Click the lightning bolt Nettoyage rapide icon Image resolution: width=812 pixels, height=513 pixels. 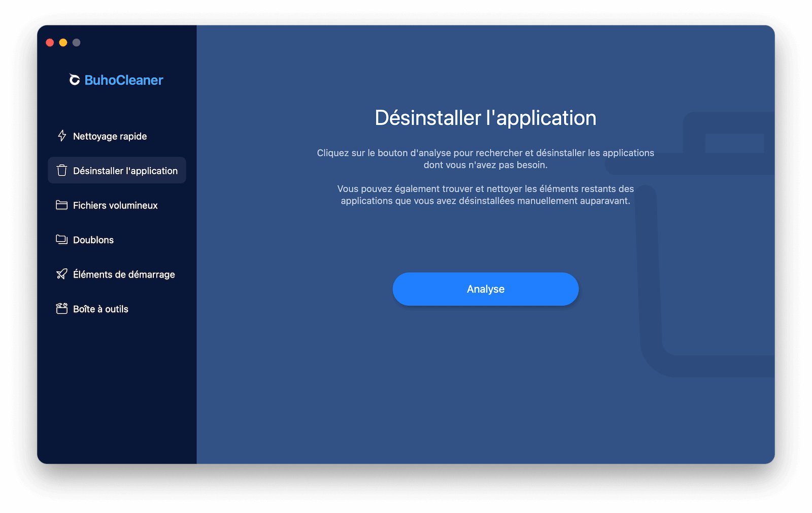(x=62, y=136)
